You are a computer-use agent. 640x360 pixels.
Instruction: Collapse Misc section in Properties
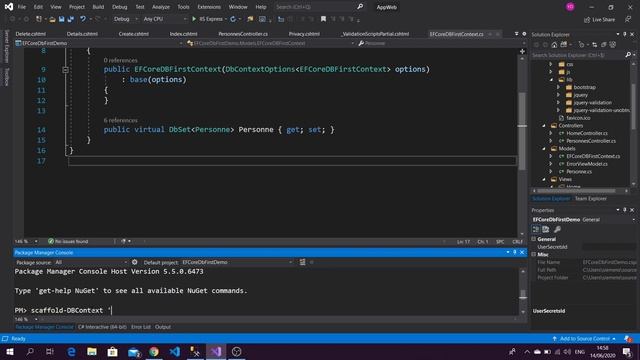[534, 254]
